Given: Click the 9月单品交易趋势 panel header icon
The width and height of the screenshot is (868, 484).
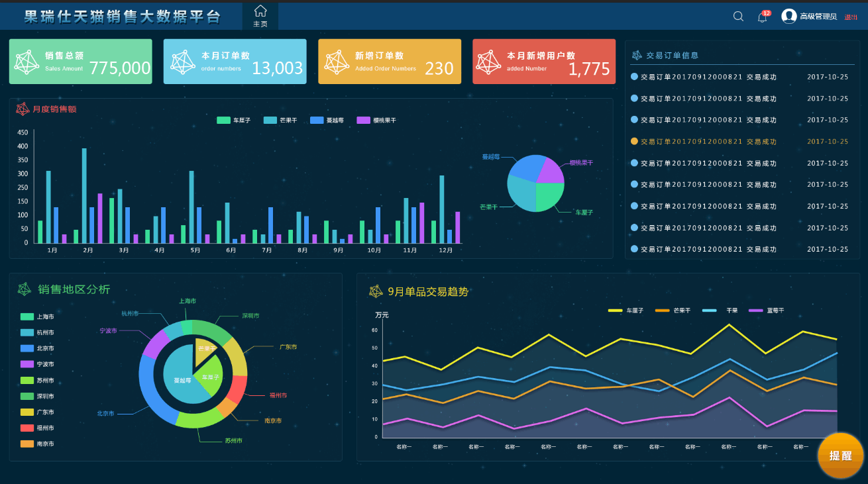Looking at the screenshot, I should (376, 291).
